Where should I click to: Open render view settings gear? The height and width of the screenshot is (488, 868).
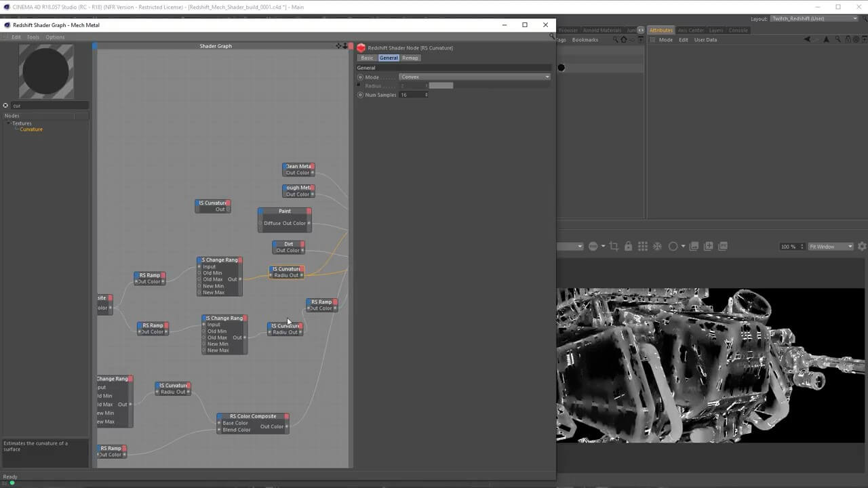point(862,247)
